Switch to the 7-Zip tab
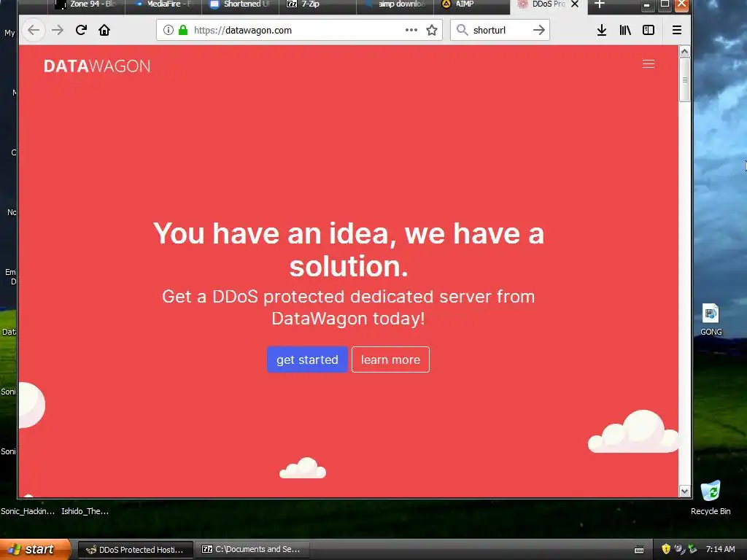Image resolution: width=747 pixels, height=560 pixels. click(318, 5)
